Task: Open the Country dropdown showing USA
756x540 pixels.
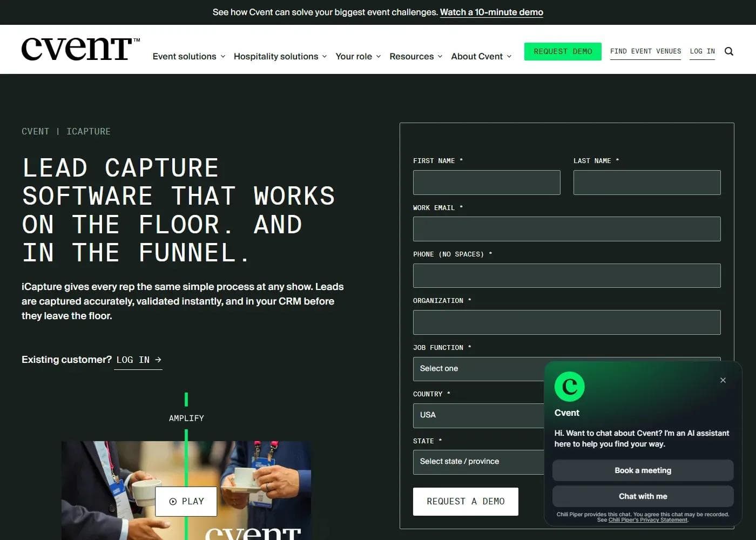Action: tap(478, 415)
